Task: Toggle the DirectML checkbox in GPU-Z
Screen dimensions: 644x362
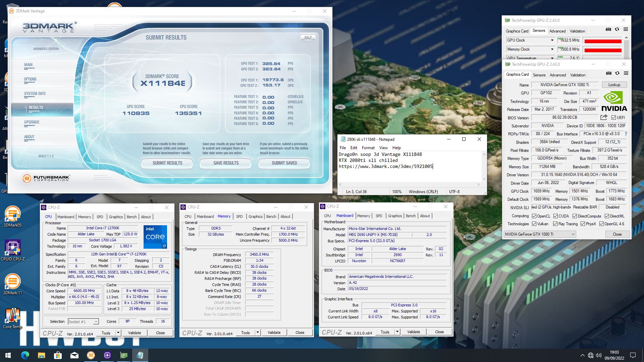Action: [x=607, y=216]
